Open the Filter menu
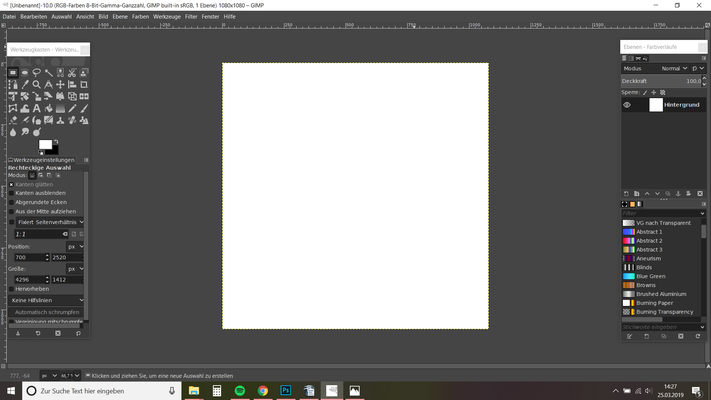 [190, 17]
